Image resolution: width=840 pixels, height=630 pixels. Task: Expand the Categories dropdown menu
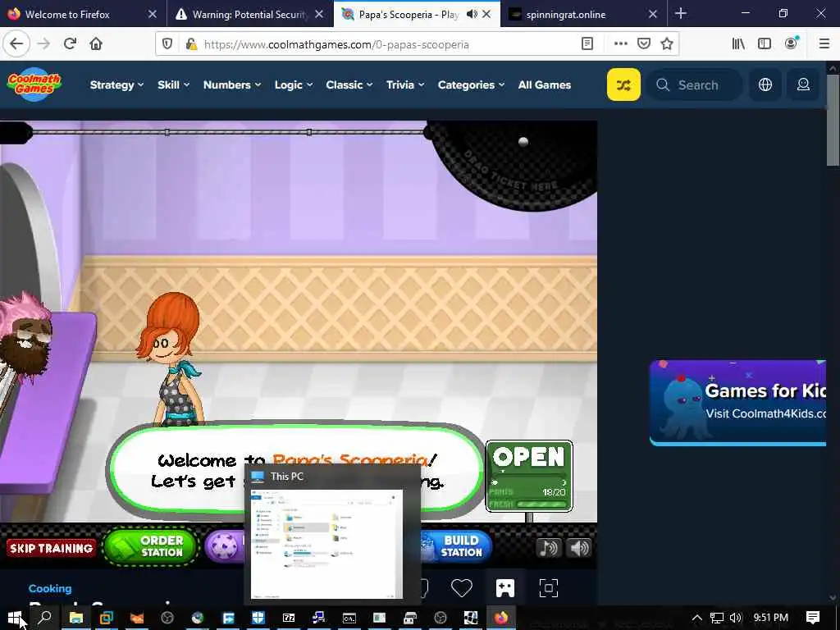(472, 84)
